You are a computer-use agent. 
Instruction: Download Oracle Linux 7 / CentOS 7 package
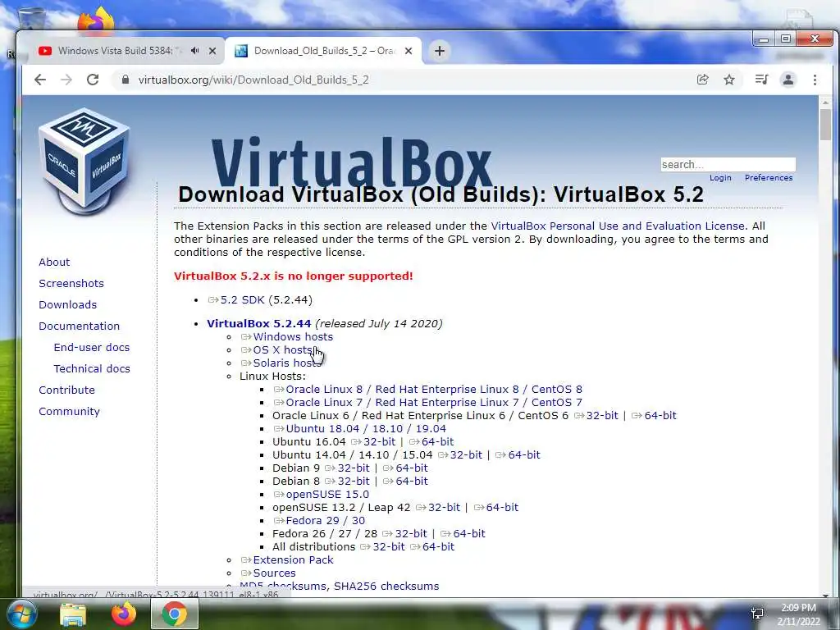click(434, 402)
